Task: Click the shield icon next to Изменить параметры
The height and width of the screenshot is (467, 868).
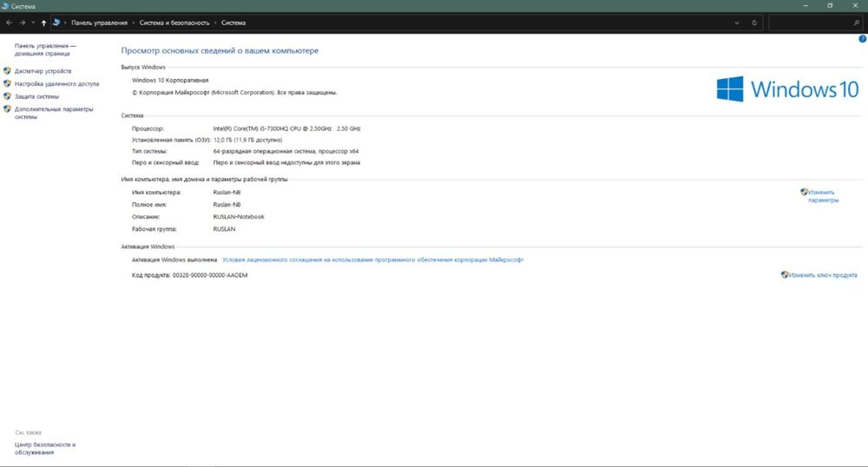Action: (x=805, y=192)
